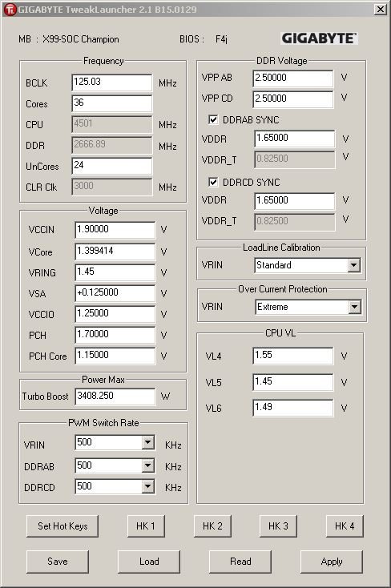Toggle the DDRCD SYNC checkbox
The width and height of the screenshot is (391, 588).
[213, 182]
